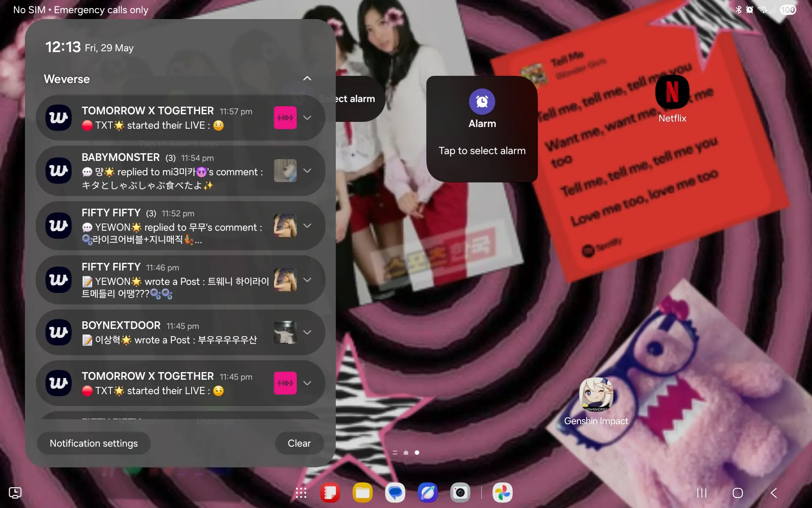Tap the purple Alarm clock icon

tap(482, 102)
